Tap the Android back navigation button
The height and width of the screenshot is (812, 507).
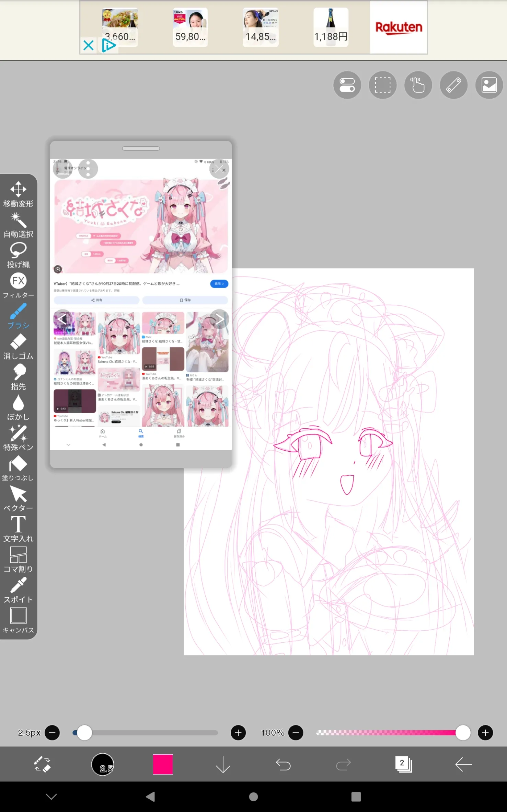click(150, 797)
